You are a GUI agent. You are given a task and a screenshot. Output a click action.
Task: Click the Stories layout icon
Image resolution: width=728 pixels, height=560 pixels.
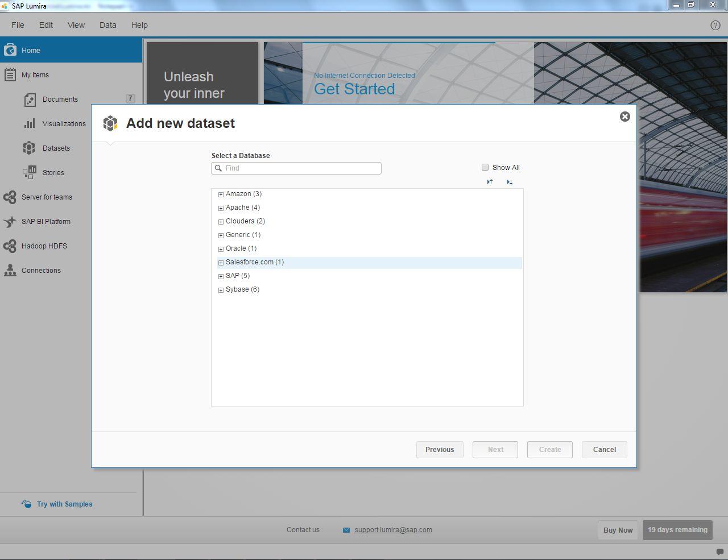click(29, 172)
